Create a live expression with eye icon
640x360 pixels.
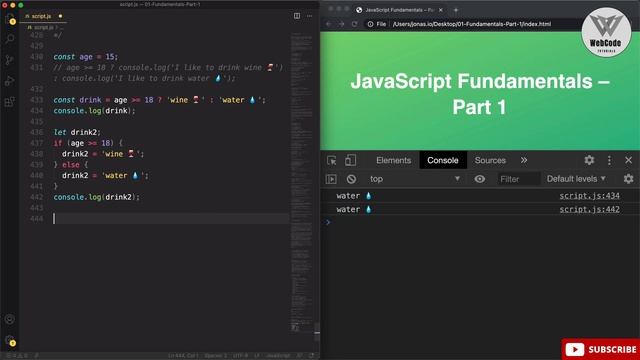(x=480, y=179)
